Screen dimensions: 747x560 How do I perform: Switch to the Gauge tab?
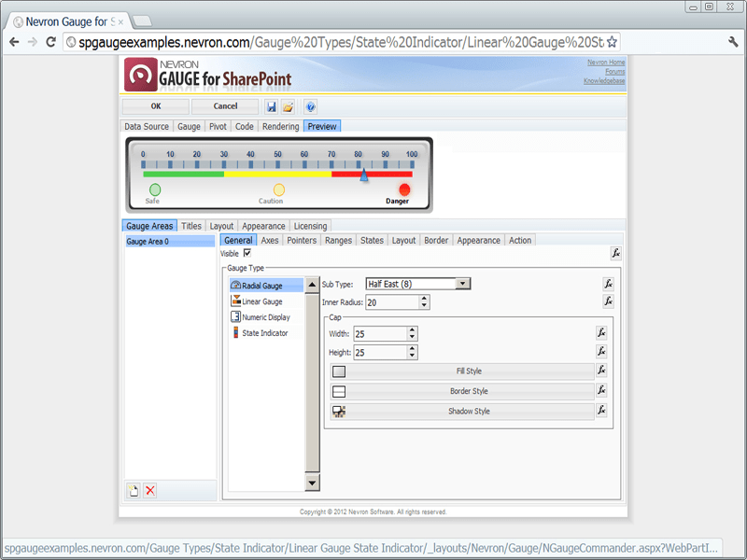[x=190, y=126]
